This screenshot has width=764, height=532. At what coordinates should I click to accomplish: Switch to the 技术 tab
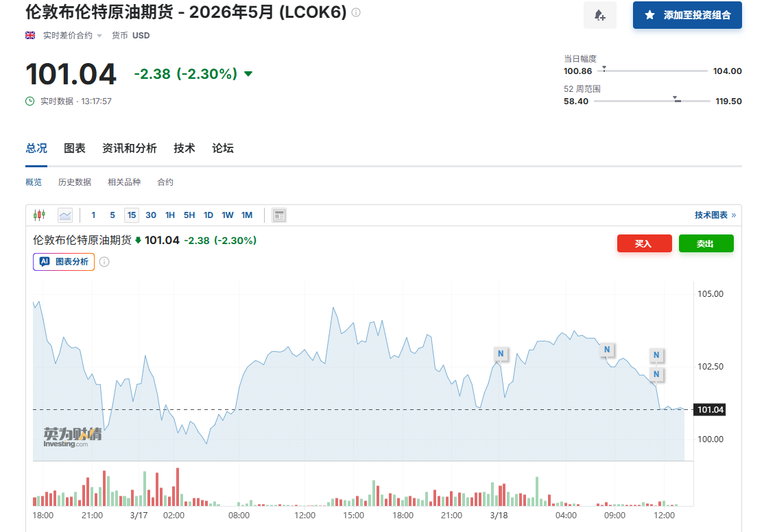(184, 148)
